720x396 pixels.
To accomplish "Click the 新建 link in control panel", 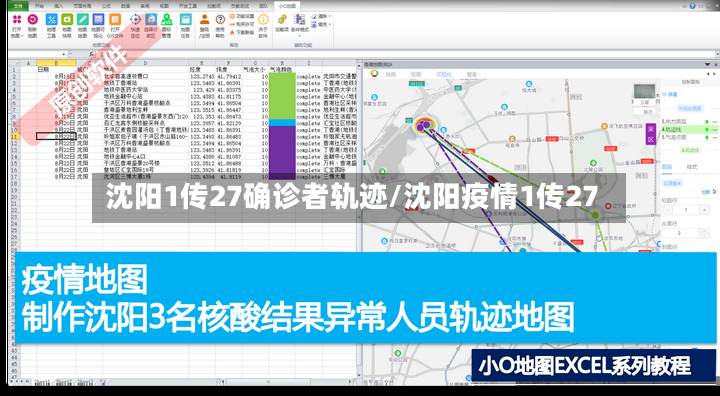I will point(670,94).
